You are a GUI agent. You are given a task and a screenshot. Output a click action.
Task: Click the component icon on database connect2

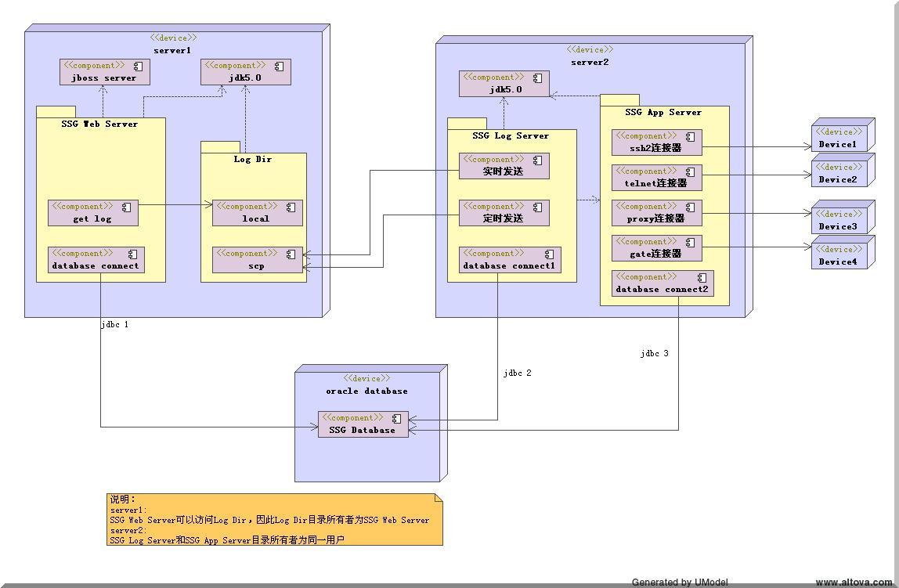coord(702,277)
